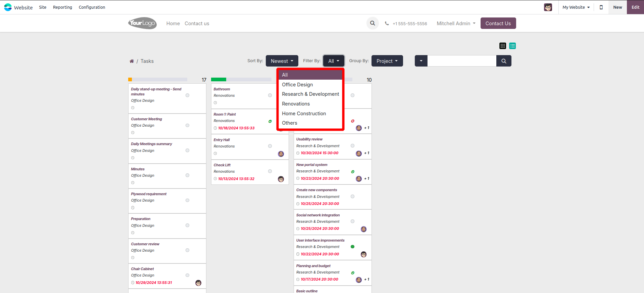The width and height of the screenshot is (644, 293).
Task: Go to the Home nav link
Action: coord(173,24)
